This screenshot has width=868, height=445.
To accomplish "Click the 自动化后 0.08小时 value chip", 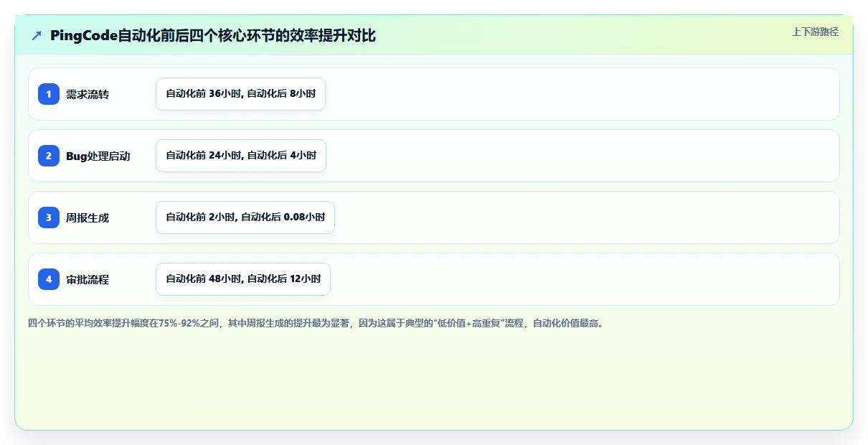I will point(245,217).
